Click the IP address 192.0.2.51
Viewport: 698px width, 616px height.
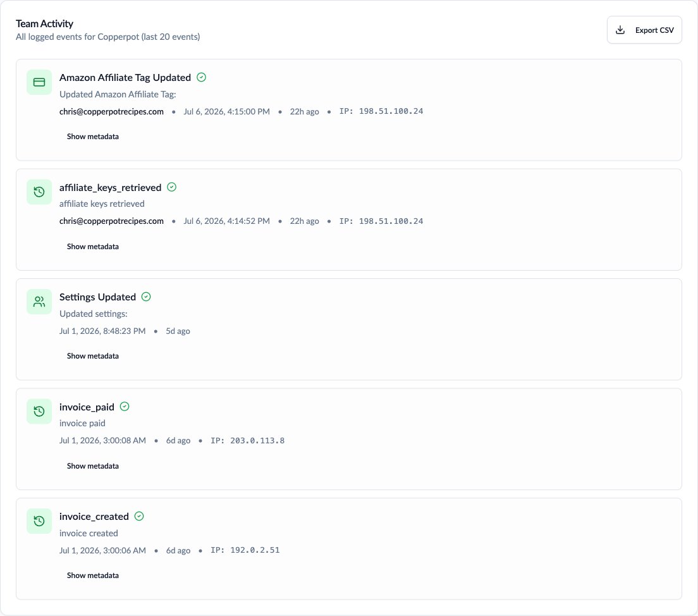(245, 550)
